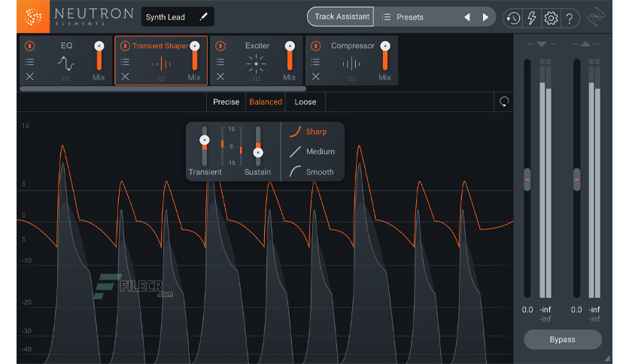Select the Sharp contour option
629x364 pixels.
[x=316, y=132]
